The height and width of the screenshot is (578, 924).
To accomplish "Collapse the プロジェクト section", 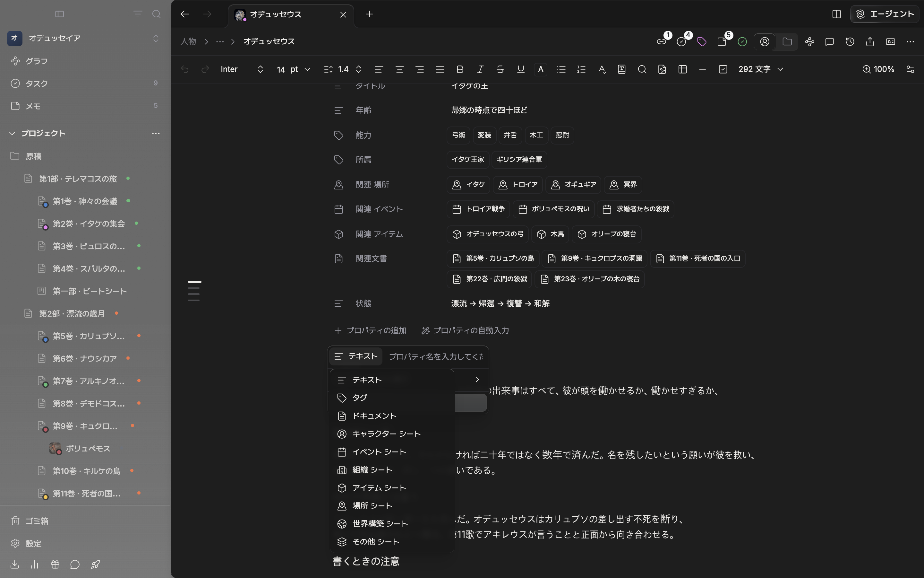I will pyautogui.click(x=12, y=133).
